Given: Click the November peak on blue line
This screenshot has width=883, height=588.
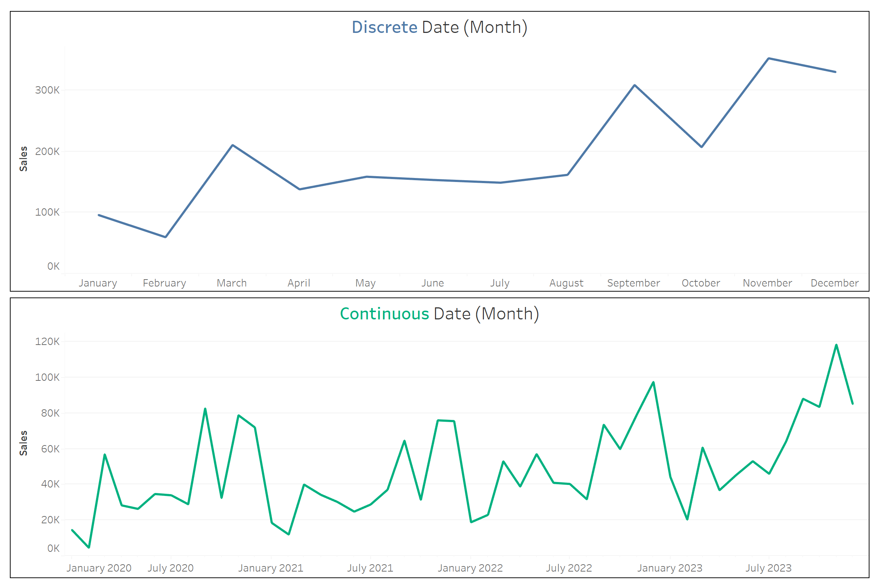Looking at the screenshot, I should 769,58.
